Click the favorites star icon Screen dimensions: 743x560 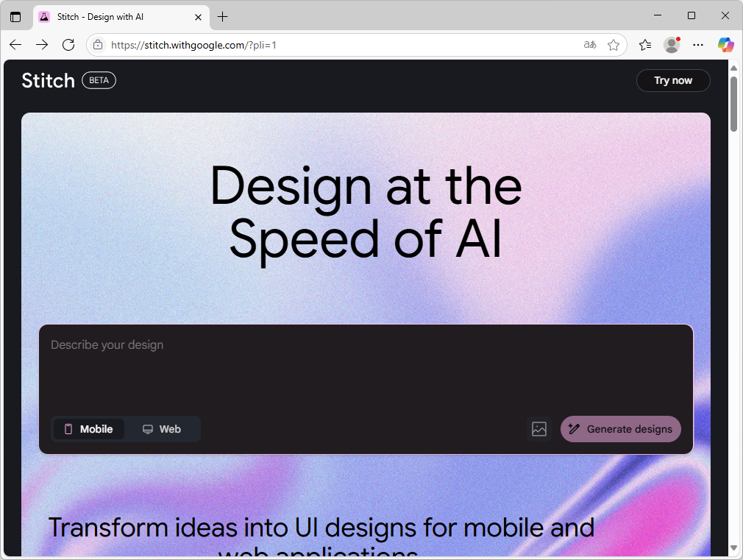614,45
